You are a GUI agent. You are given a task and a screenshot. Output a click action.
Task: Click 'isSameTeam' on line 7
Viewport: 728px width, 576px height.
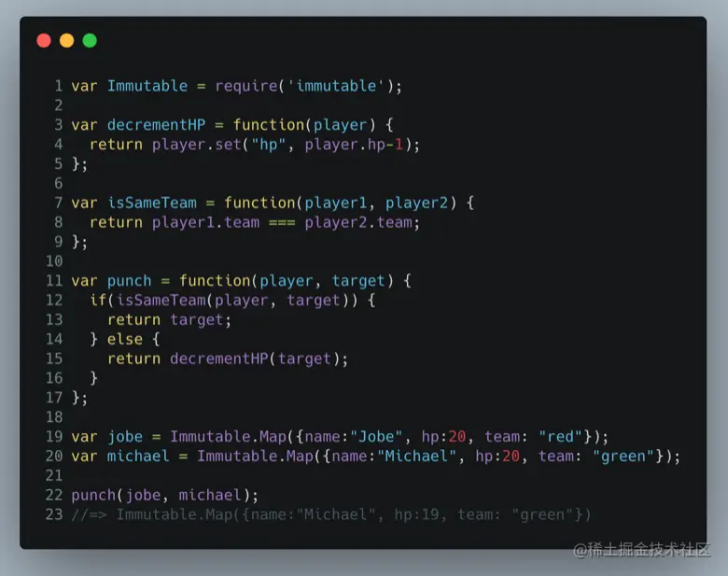click(x=152, y=203)
